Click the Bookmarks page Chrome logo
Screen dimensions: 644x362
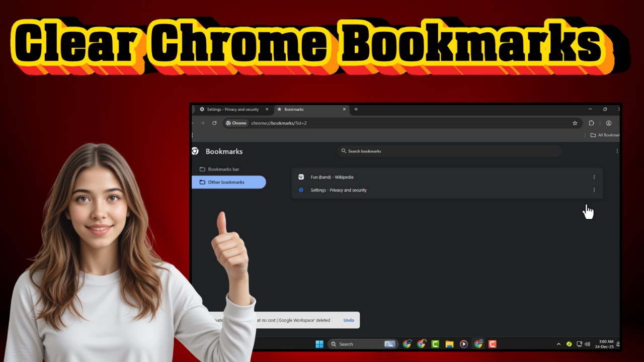point(195,151)
